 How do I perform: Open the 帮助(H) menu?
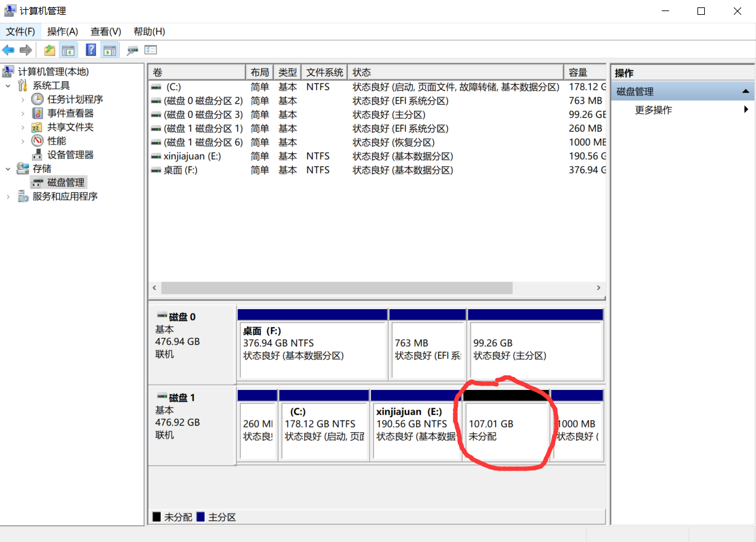pyautogui.click(x=149, y=31)
